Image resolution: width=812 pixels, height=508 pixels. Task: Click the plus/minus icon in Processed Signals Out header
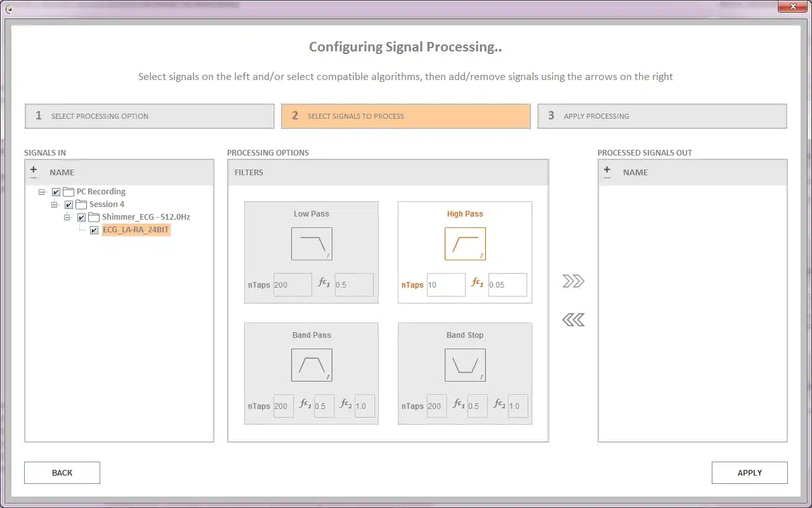tap(607, 172)
